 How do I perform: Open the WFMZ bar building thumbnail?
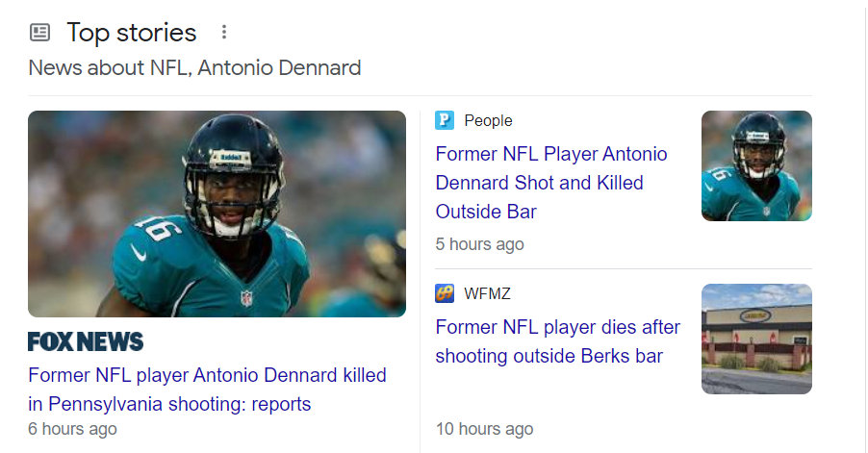point(756,339)
